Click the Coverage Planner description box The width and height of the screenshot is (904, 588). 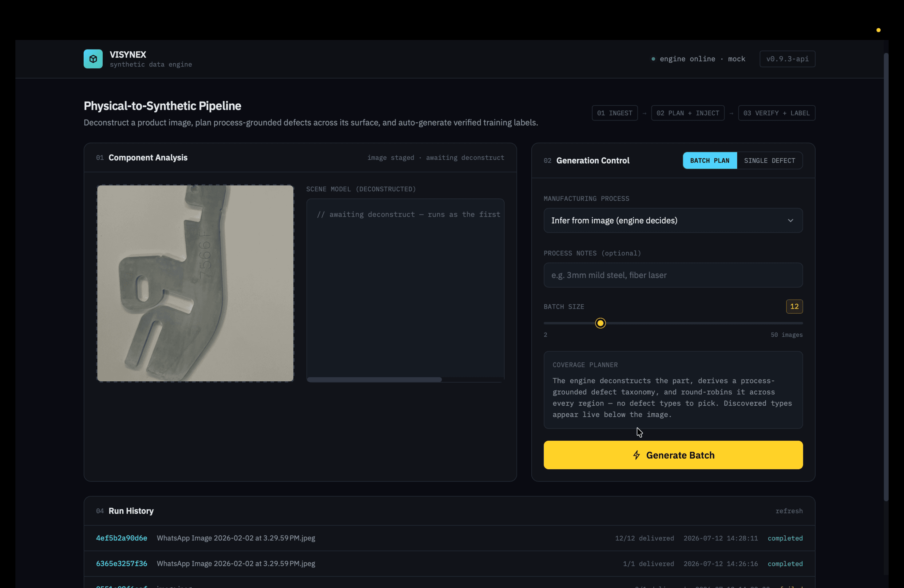(x=673, y=390)
